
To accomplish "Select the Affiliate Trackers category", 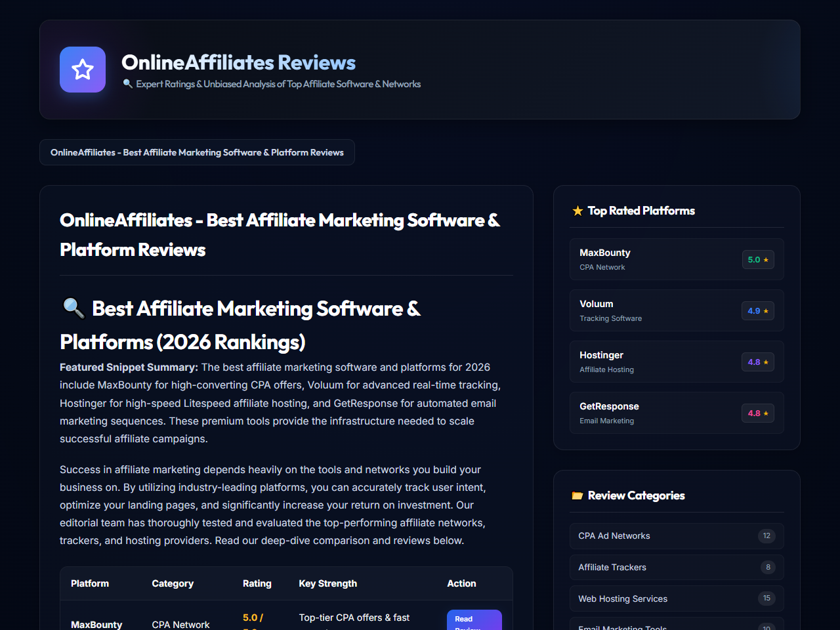I will pos(677,567).
